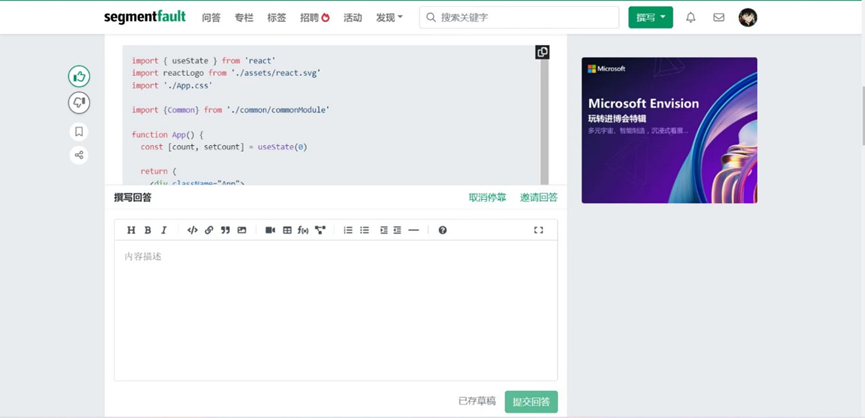
Task: Insert a heading in the editor
Action: click(131, 230)
